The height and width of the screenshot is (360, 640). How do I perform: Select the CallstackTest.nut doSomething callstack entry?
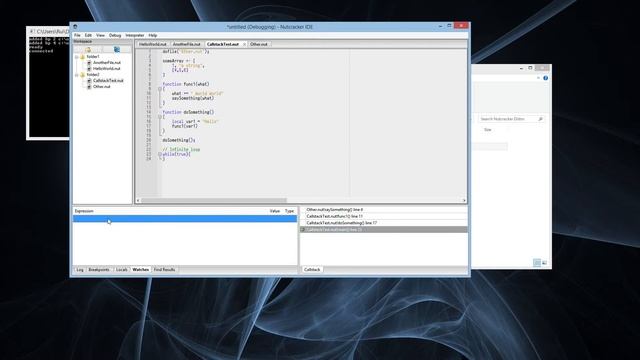pos(384,223)
